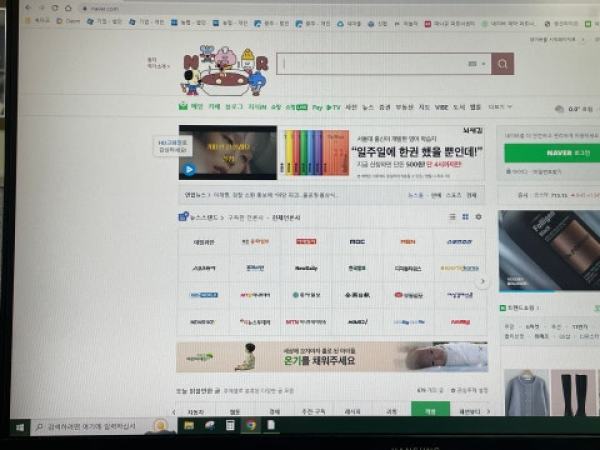Open 아이디·비밀번호찾기 link under login

(534, 171)
